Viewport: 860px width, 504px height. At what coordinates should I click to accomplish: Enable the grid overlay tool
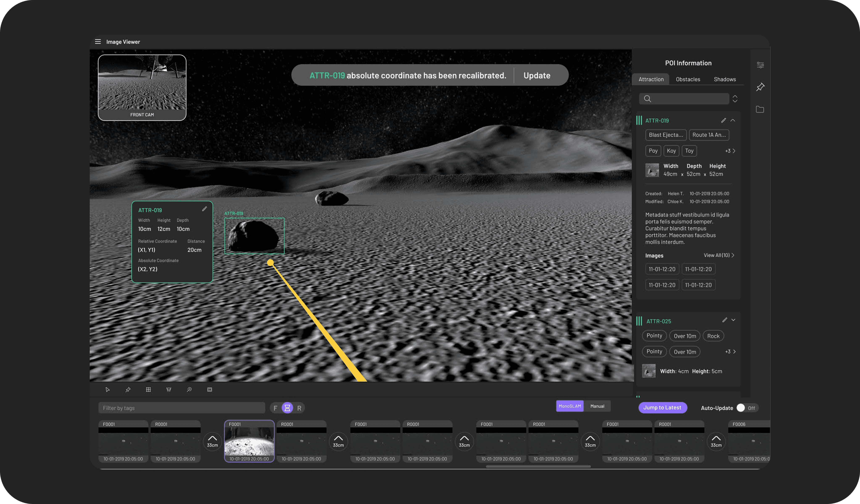coord(148,389)
